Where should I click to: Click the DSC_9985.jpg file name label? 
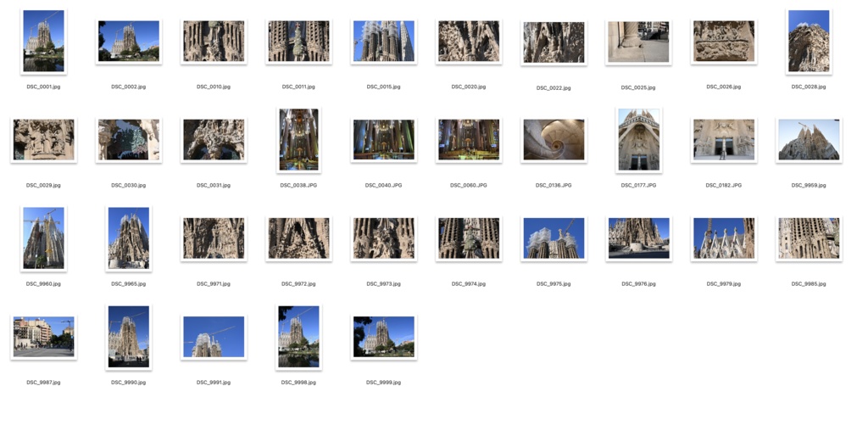click(808, 284)
